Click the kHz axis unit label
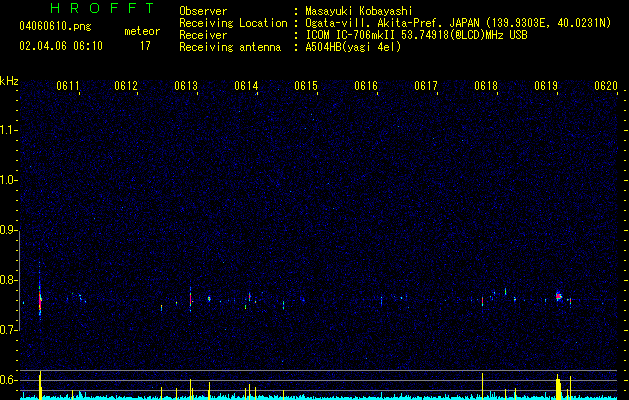Screen dimensions: 629x400 tap(9, 81)
